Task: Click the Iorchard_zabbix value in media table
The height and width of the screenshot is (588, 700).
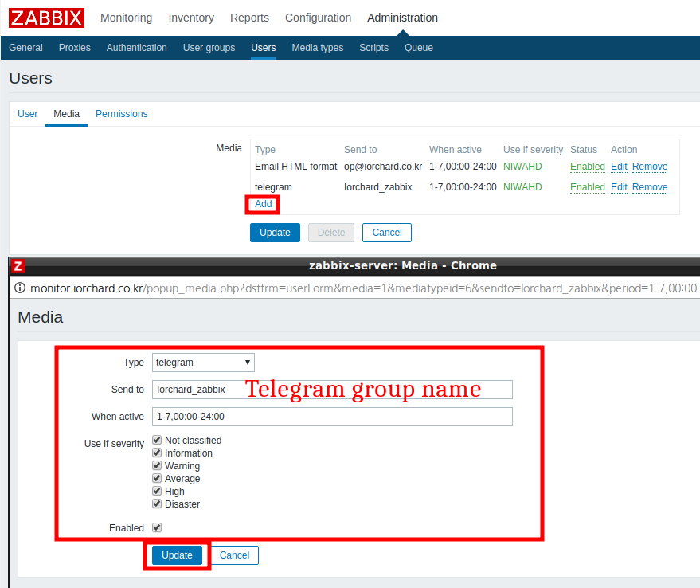Action: (x=378, y=187)
